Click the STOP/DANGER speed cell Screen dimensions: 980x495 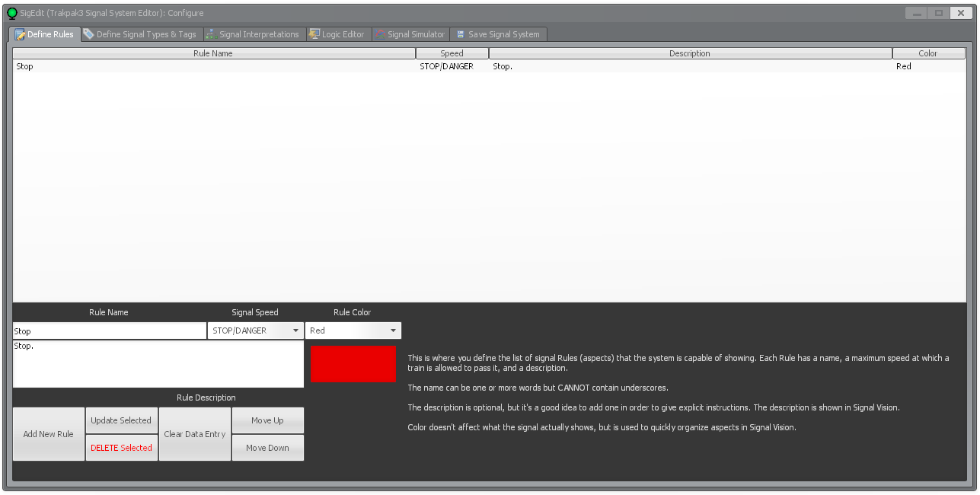tap(446, 66)
